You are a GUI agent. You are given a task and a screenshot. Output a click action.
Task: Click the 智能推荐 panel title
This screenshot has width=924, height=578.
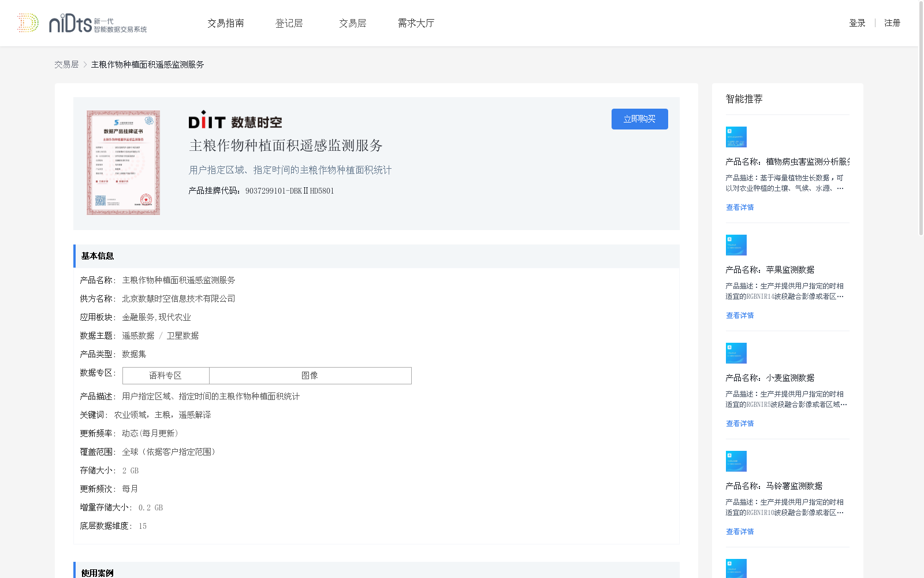(x=744, y=99)
